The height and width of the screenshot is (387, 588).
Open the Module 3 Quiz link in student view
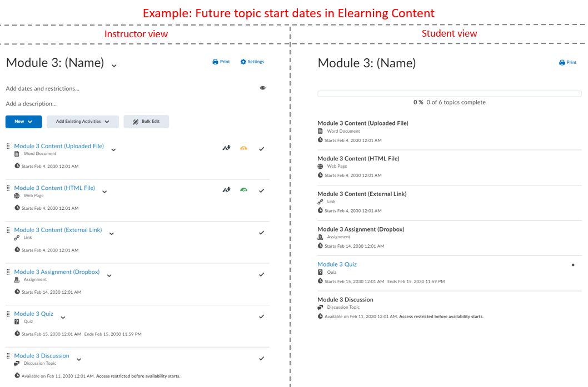pyautogui.click(x=337, y=264)
